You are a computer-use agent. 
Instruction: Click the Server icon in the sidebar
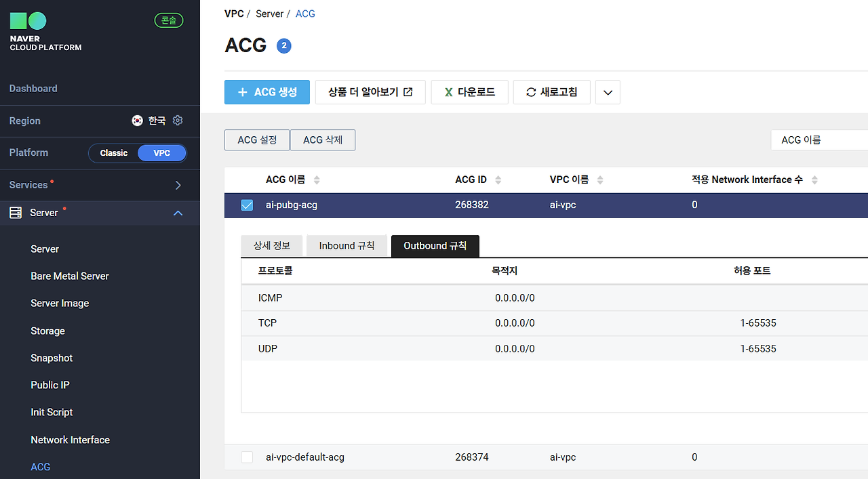[x=15, y=212]
